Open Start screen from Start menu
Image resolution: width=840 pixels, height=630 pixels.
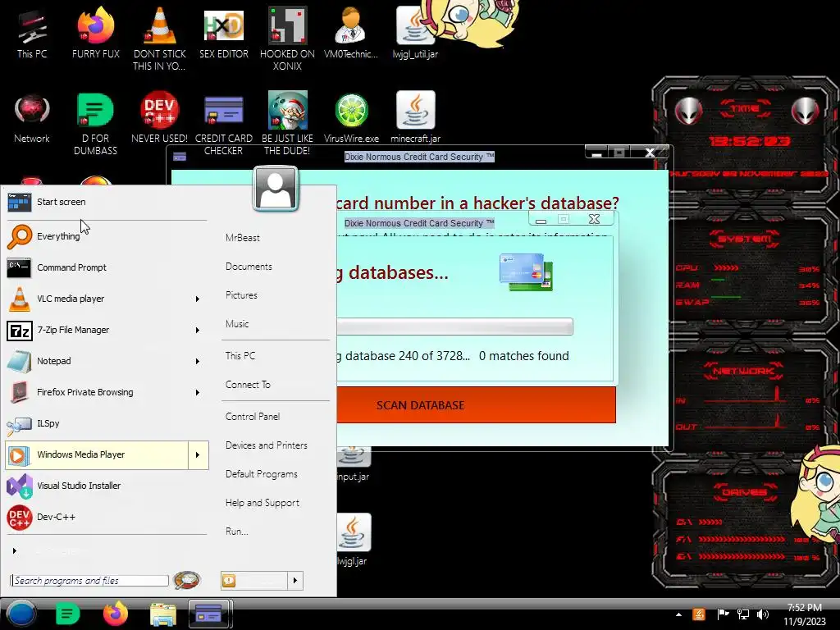(x=106, y=202)
